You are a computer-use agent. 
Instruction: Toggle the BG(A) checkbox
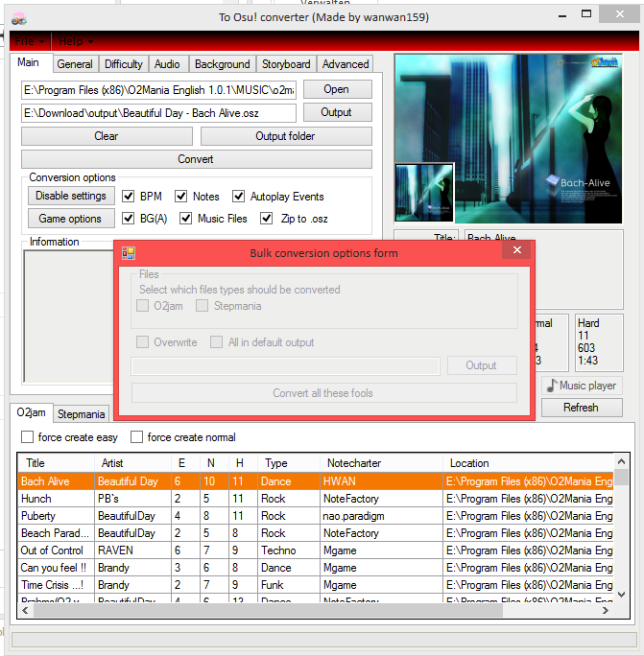click(129, 219)
